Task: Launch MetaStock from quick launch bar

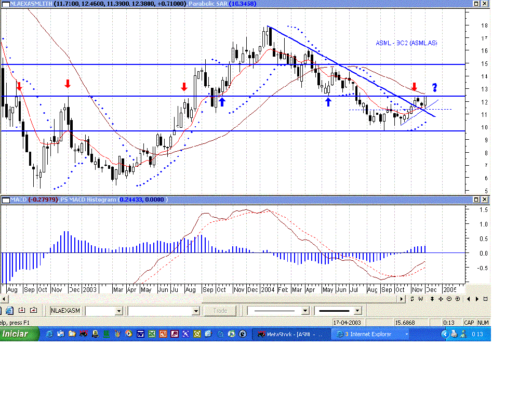Action: pos(84,334)
